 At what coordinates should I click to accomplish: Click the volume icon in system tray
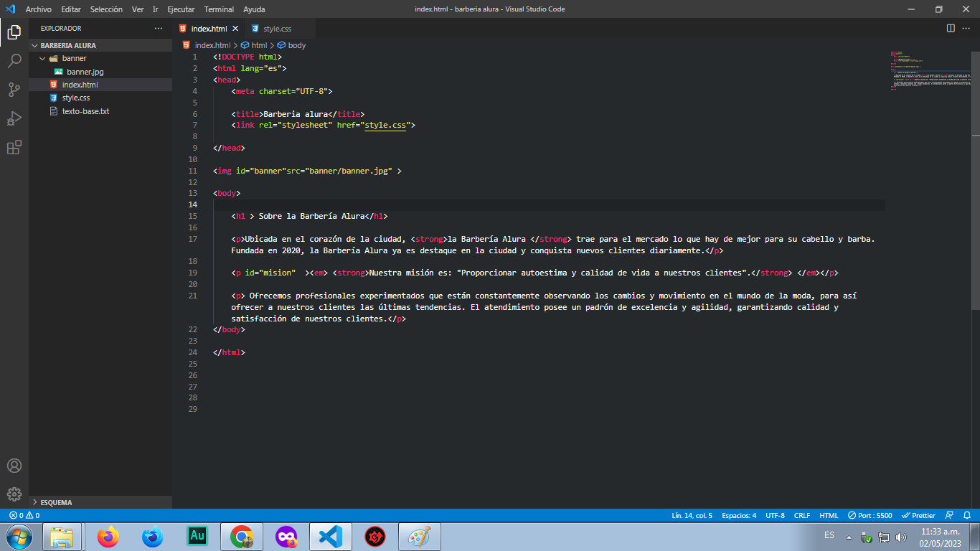901,537
